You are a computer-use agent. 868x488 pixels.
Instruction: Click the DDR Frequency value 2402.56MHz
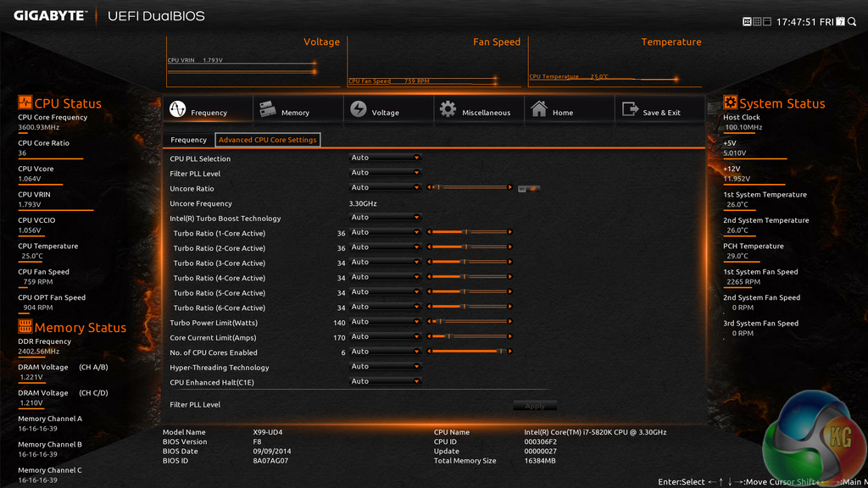pos(39,352)
